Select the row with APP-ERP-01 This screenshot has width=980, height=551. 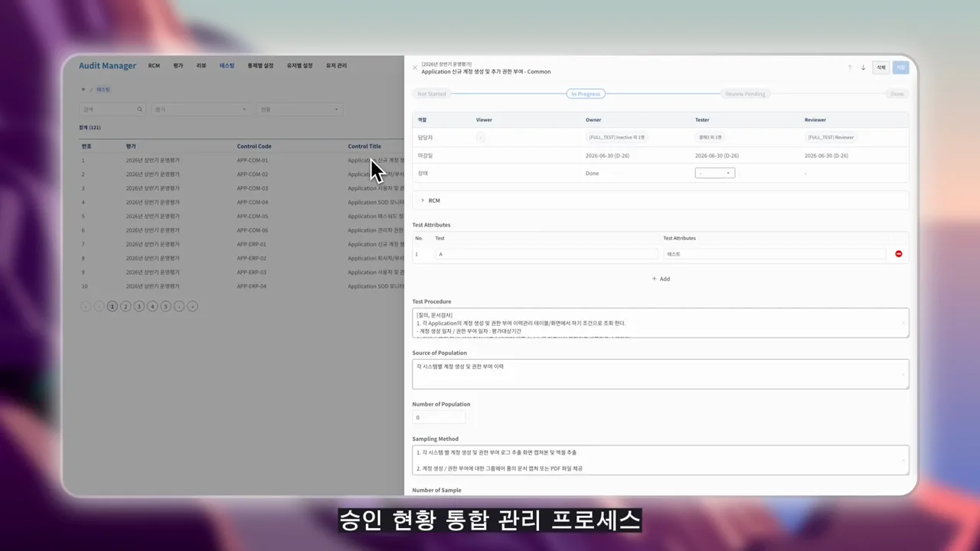point(241,244)
